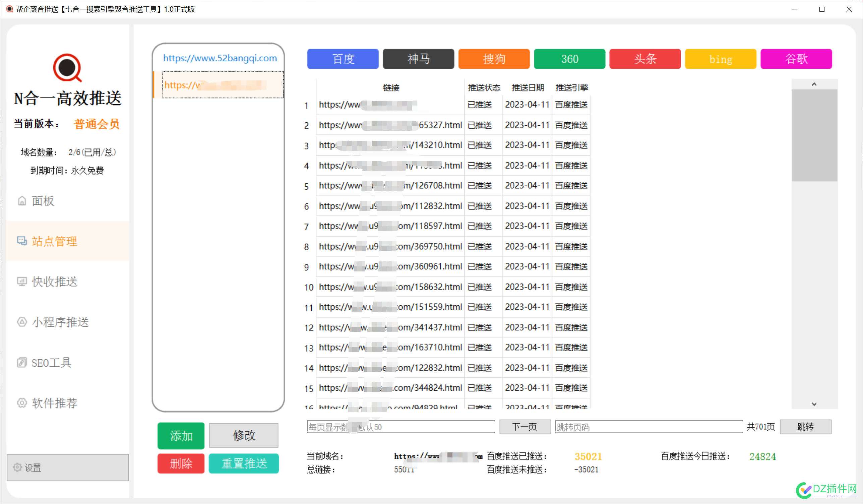Click the 推送状态 column header
Image resolution: width=863 pixels, height=504 pixels.
pyautogui.click(x=484, y=88)
